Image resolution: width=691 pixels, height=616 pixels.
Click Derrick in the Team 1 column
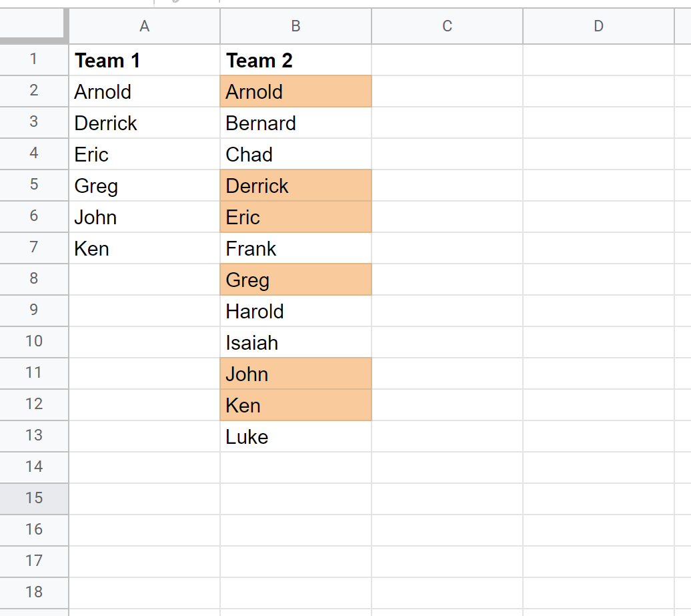144,123
